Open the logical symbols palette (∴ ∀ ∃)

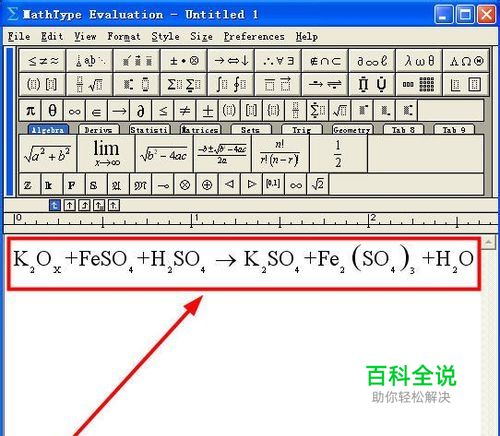tap(278, 61)
